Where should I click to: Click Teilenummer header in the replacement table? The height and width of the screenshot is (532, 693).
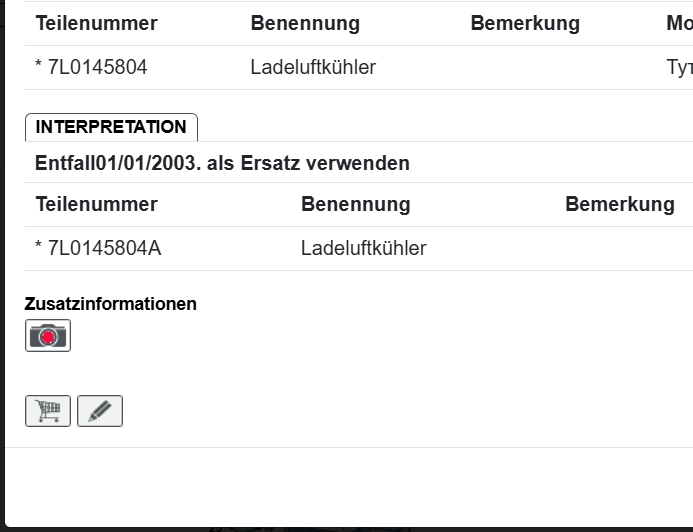tap(96, 204)
